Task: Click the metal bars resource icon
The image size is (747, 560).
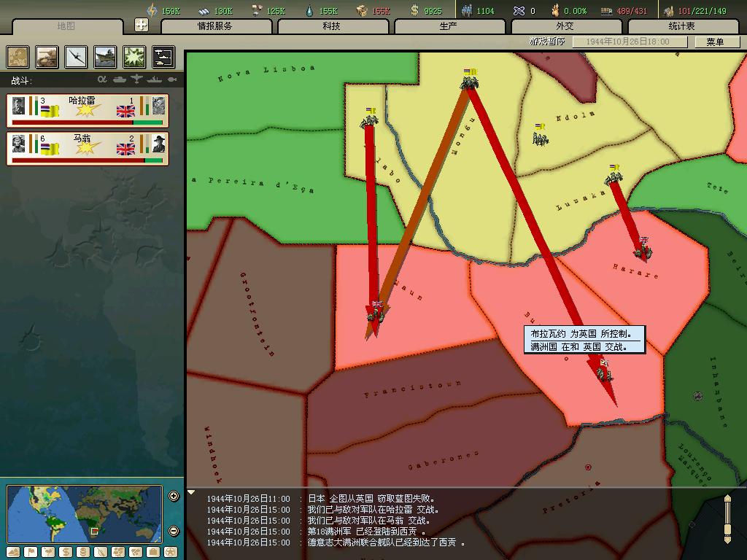Action: pos(204,11)
